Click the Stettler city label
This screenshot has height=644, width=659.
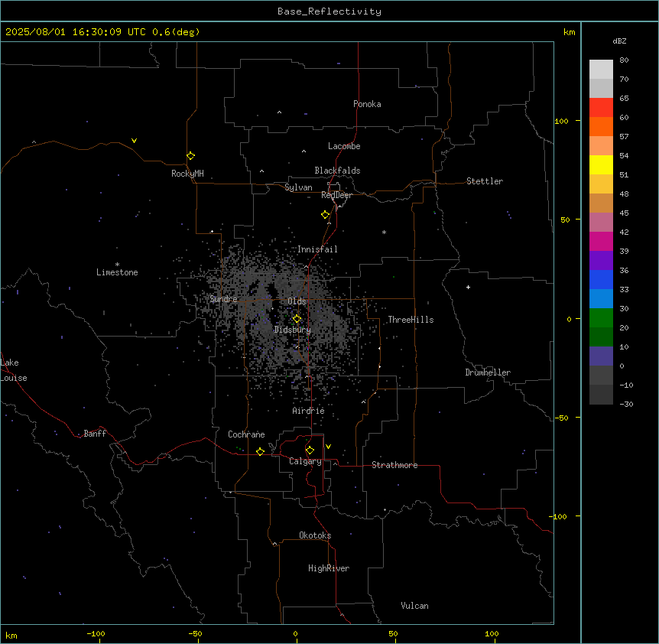click(485, 181)
